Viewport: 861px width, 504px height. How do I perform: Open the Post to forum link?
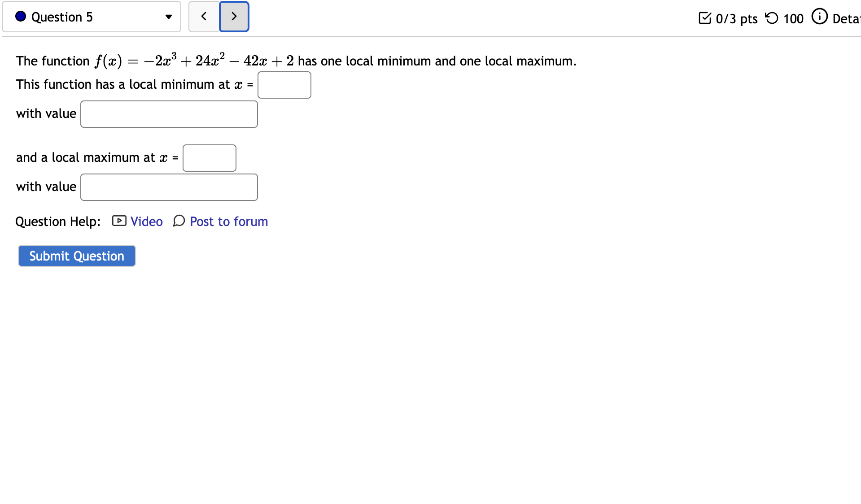[x=228, y=221]
